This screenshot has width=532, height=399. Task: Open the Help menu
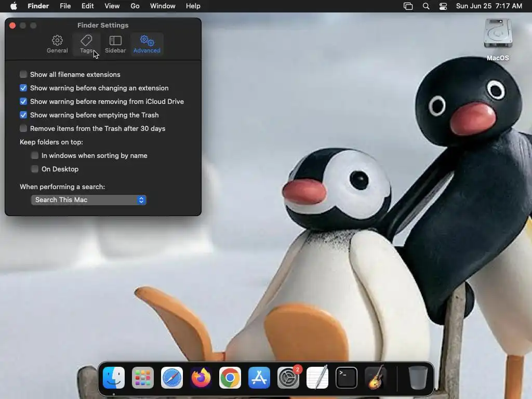tap(193, 6)
